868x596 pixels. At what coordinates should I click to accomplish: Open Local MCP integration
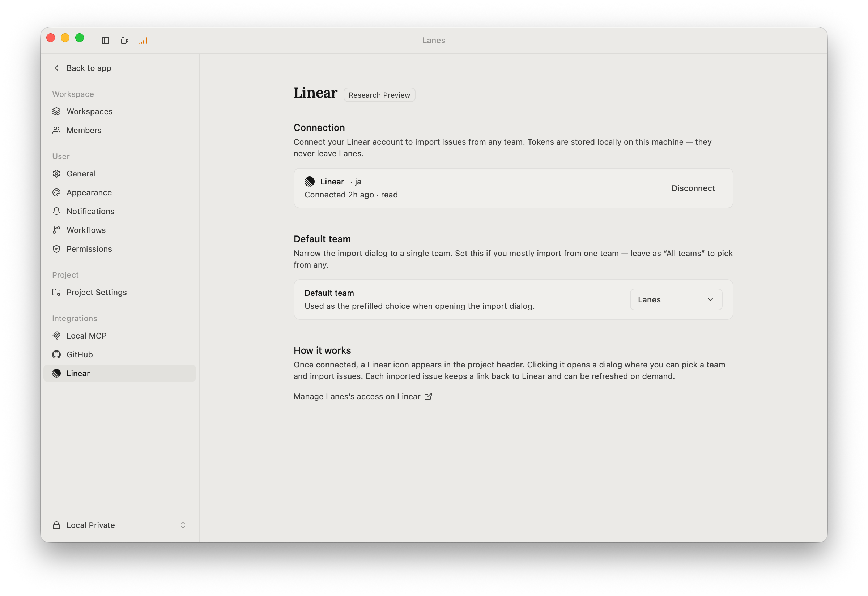coord(119,336)
